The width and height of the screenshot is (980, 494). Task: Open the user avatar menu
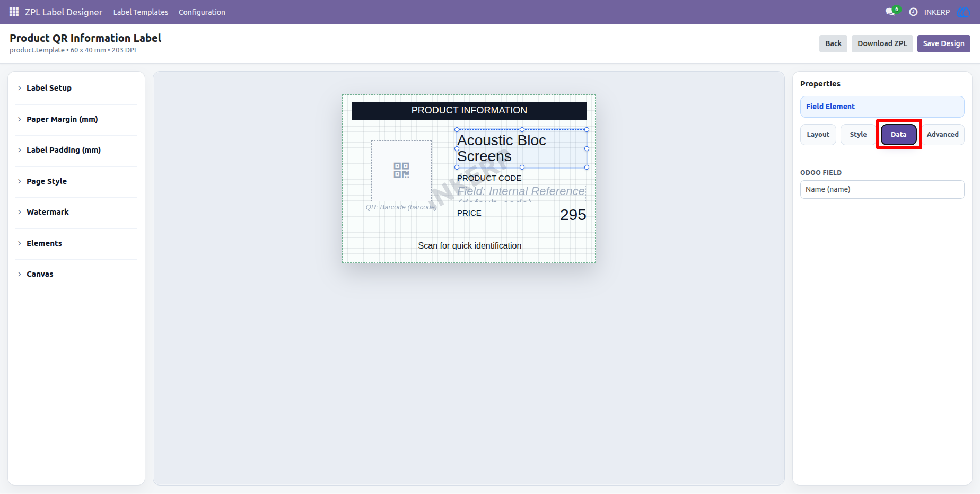pos(962,12)
